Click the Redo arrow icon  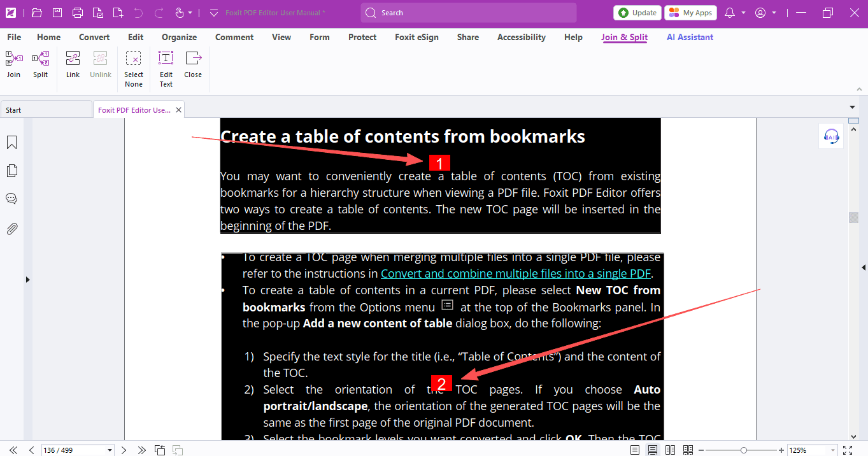coord(159,13)
